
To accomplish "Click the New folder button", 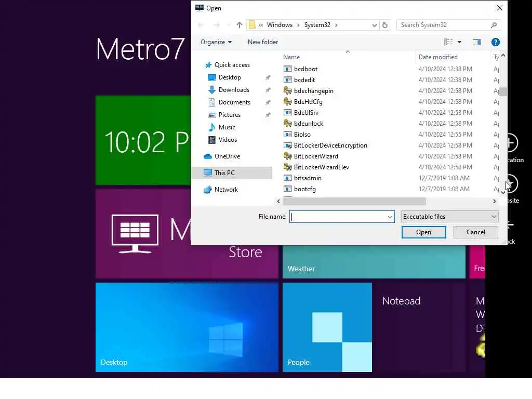I will tap(263, 42).
